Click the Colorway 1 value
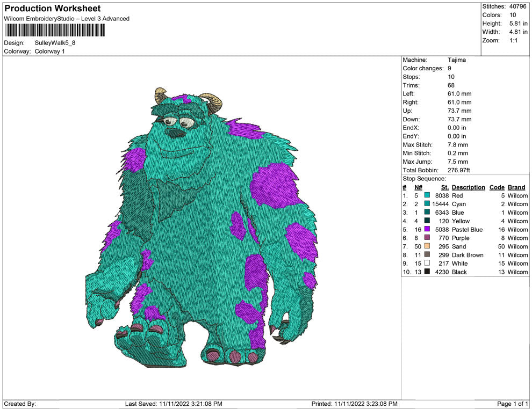The height and width of the screenshot is (409, 532). 49,52
